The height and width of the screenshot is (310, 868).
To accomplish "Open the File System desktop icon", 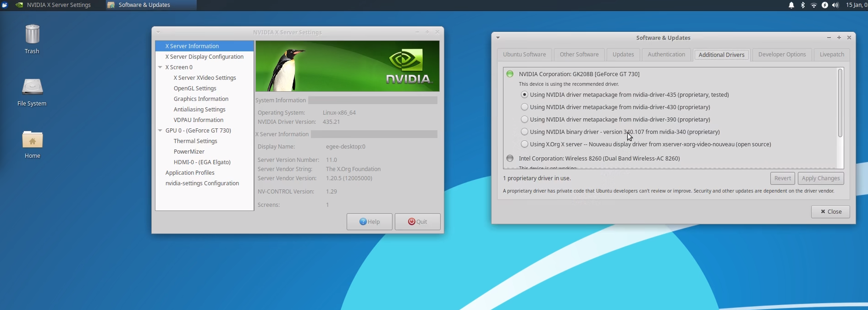I will tap(32, 92).
